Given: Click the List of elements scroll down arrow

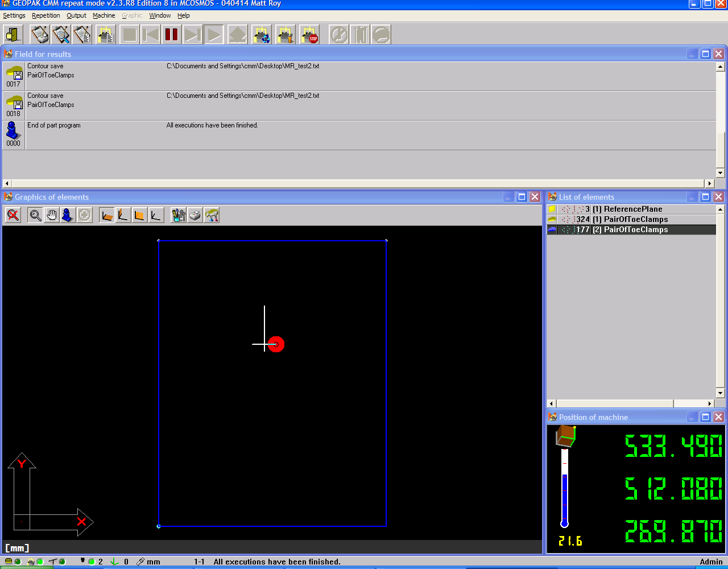Looking at the screenshot, I should 720,393.
